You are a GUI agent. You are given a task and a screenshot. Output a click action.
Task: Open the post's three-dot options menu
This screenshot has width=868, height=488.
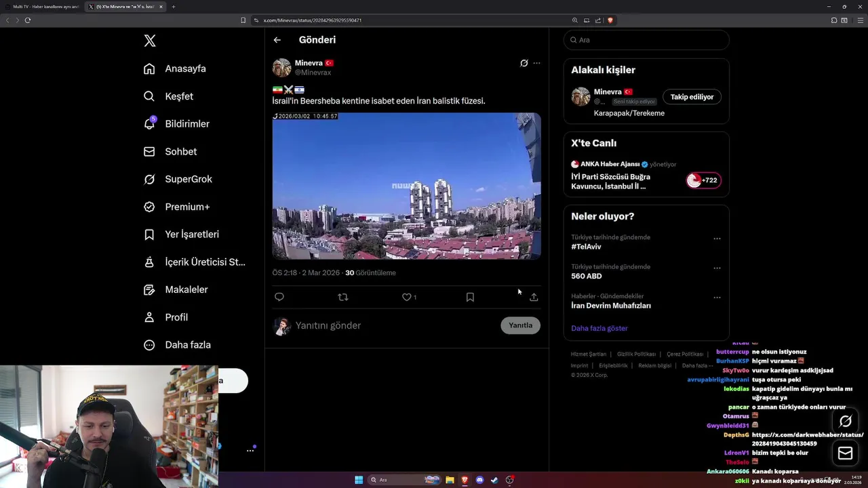pyautogui.click(x=536, y=63)
